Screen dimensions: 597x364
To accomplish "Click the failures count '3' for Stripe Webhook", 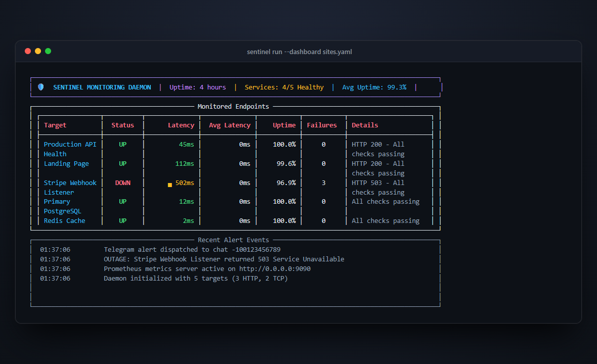I will [324, 183].
